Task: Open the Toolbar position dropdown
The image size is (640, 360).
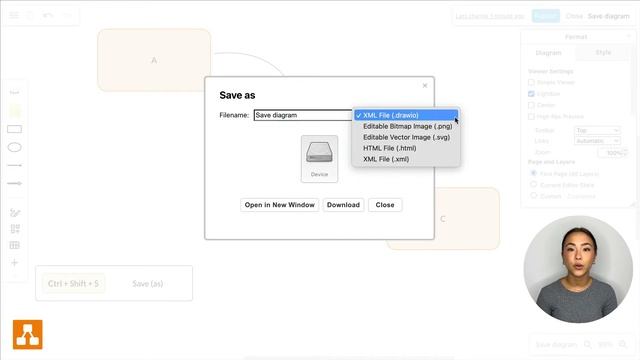Action: point(598,130)
